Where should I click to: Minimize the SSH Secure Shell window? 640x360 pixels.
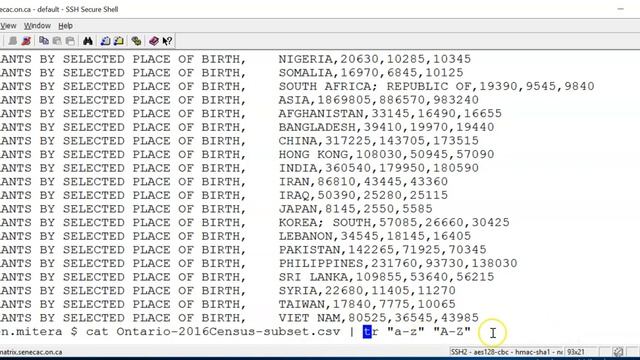tap(620, 9)
